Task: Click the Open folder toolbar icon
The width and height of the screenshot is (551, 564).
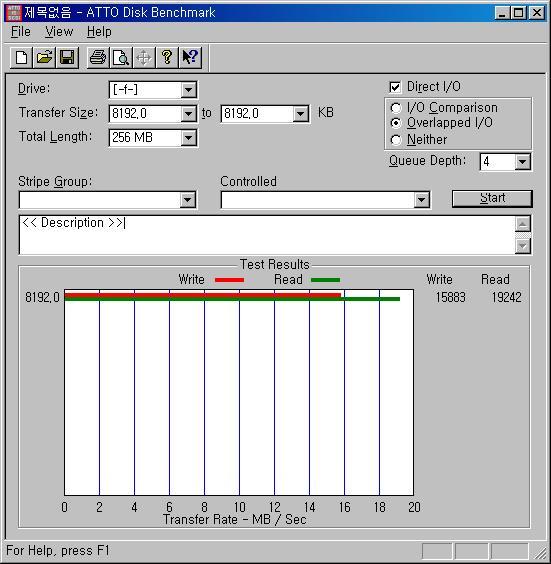Action: point(44,57)
